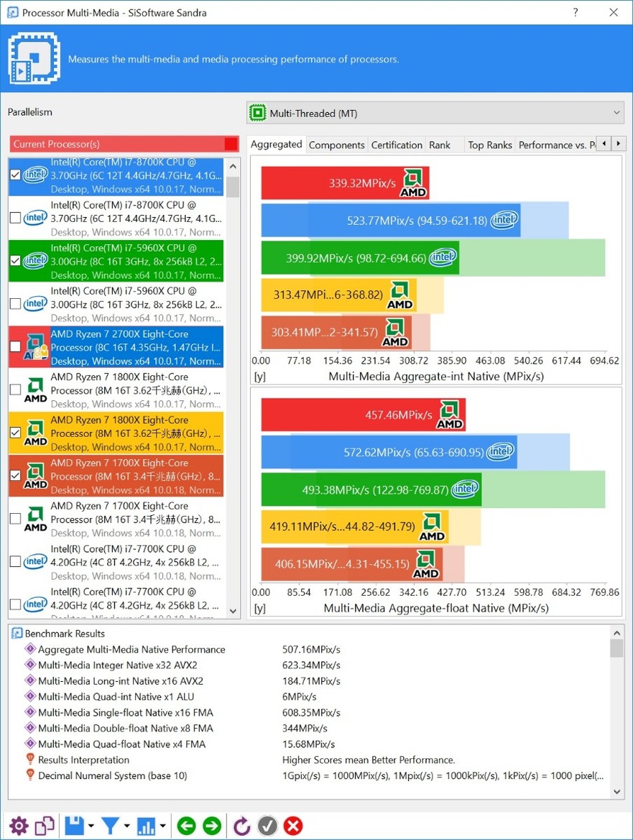Click the bar chart icon in the toolbar
The height and width of the screenshot is (840, 633).
(146, 826)
